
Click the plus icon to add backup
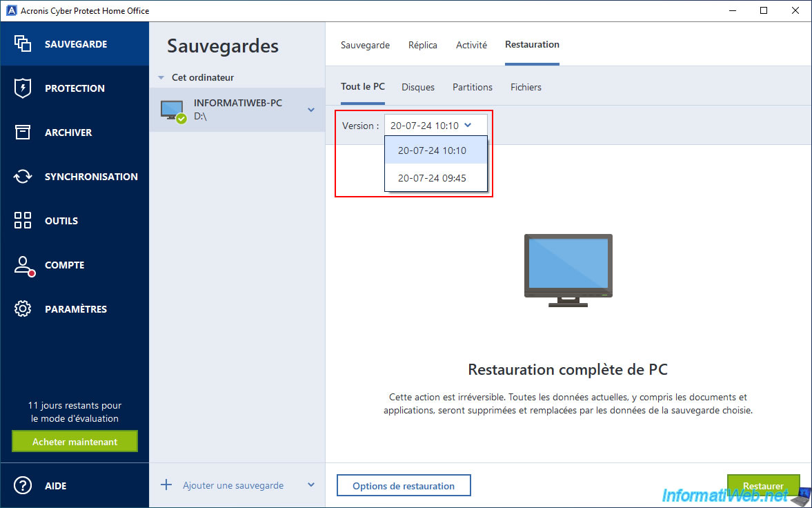(166, 485)
